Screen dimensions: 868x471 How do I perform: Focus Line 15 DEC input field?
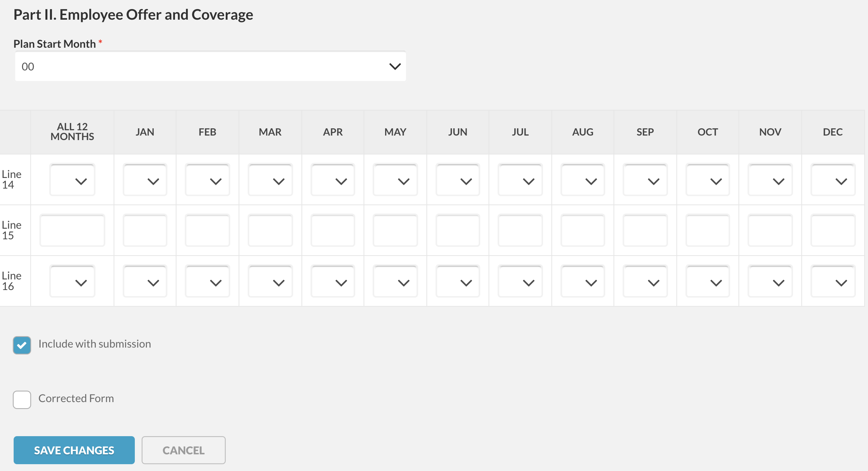pyautogui.click(x=833, y=230)
